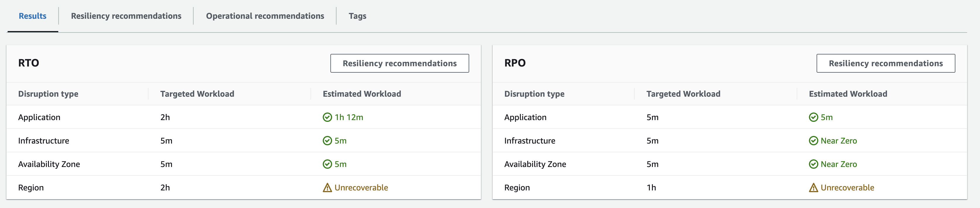Open the Operational recommendations tab
The width and height of the screenshot is (980, 208).
(265, 16)
